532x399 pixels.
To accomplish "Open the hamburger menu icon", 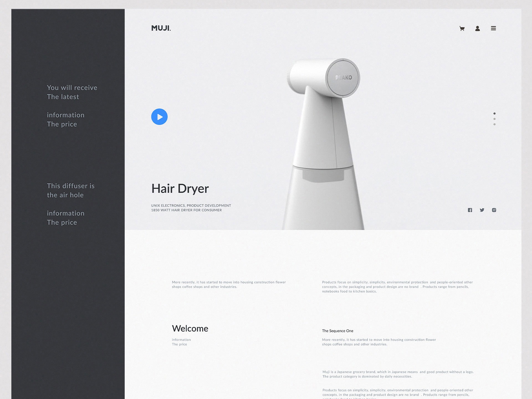I will 493,28.
